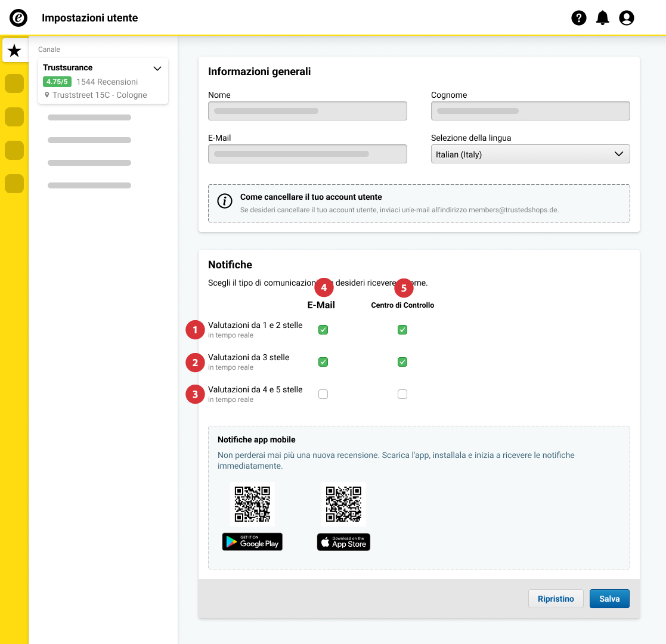Click the 'Impostazioni utente' page title
Screen dimensions: 666x644
pyautogui.click(x=89, y=18)
